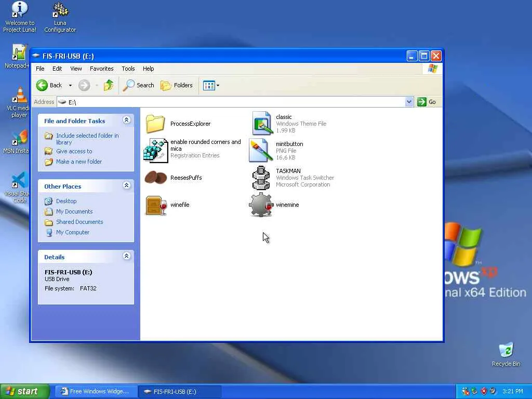The image size is (532, 399).
Task: Open the Favorites menu
Action: click(102, 69)
